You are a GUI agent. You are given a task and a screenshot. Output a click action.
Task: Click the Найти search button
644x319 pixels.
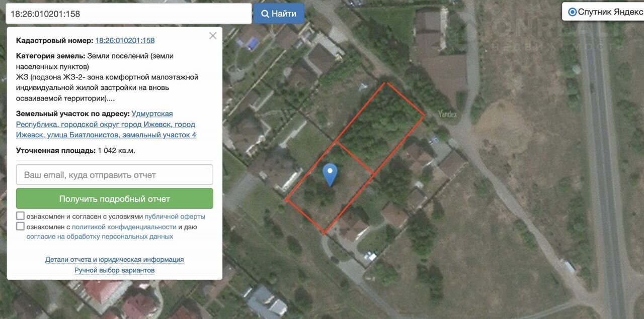(x=279, y=14)
